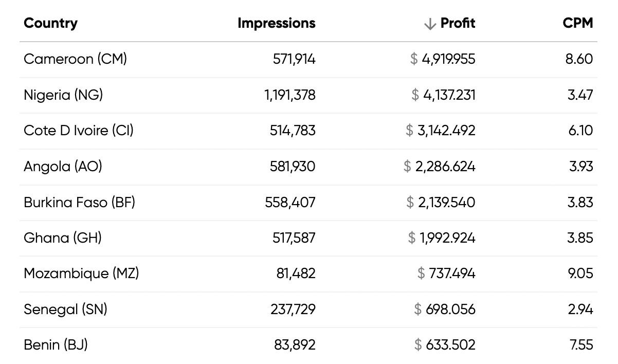
Task: Select the Nigeria (NG) country cell
Action: tap(63, 95)
